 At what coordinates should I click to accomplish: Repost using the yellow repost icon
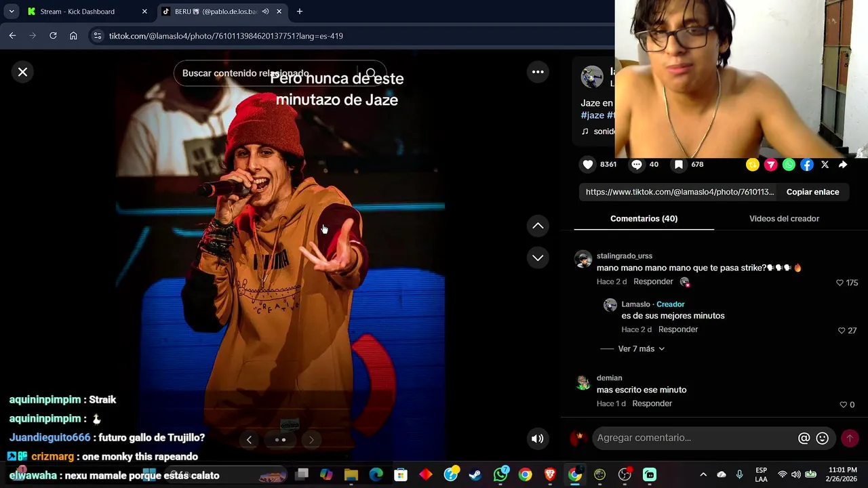click(x=752, y=165)
